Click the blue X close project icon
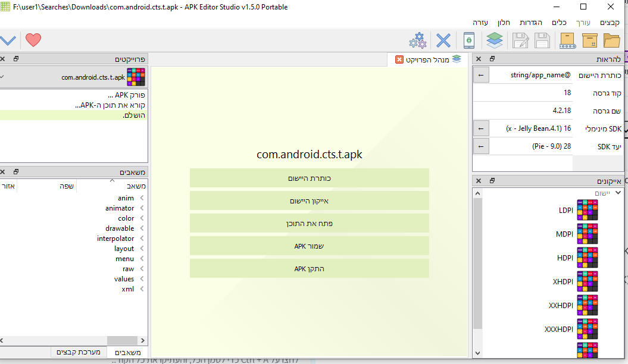The height and width of the screenshot is (364, 628). (443, 40)
